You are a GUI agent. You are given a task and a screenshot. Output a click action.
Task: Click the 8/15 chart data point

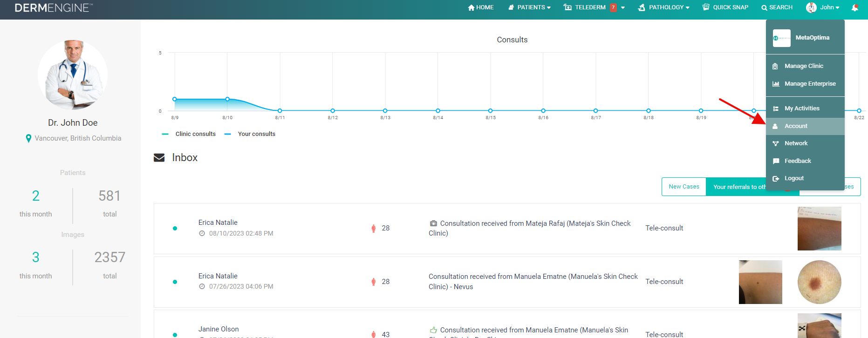click(491, 111)
